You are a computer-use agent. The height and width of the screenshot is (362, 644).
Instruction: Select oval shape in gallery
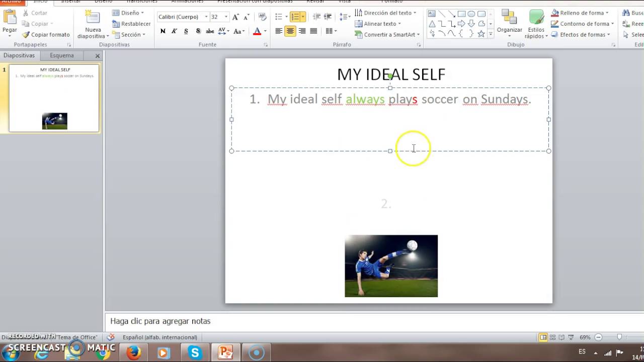click(471, 14)
